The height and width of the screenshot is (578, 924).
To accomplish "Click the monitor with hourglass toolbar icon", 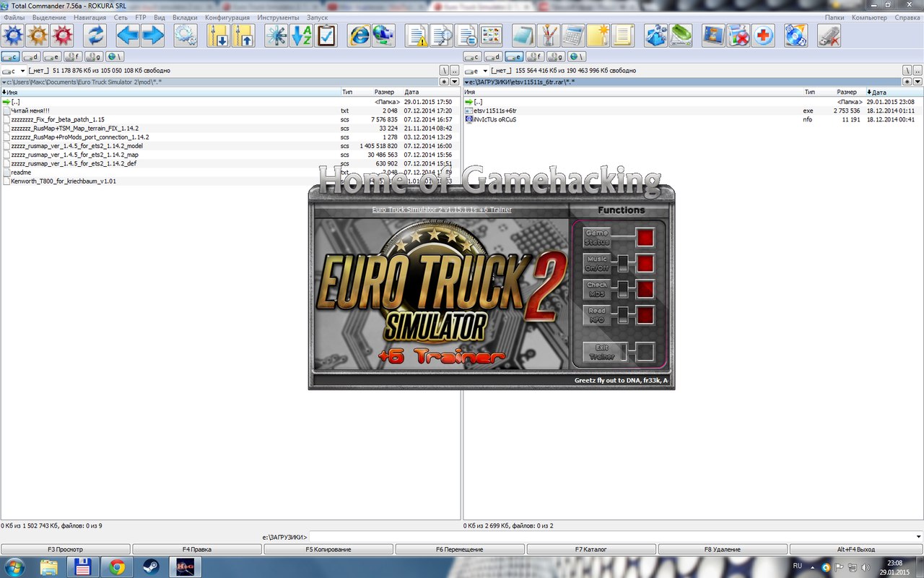I will point(714,35).
